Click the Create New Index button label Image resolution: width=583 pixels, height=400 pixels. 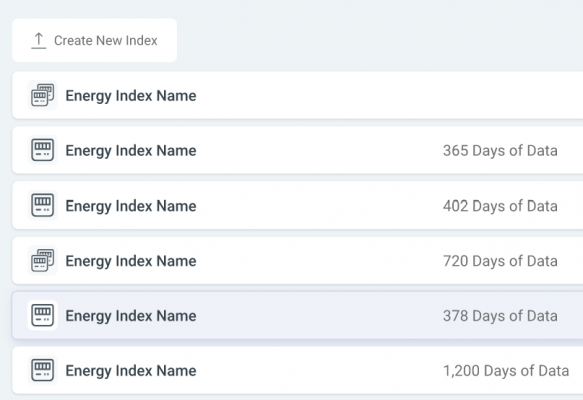coord(106,41)
